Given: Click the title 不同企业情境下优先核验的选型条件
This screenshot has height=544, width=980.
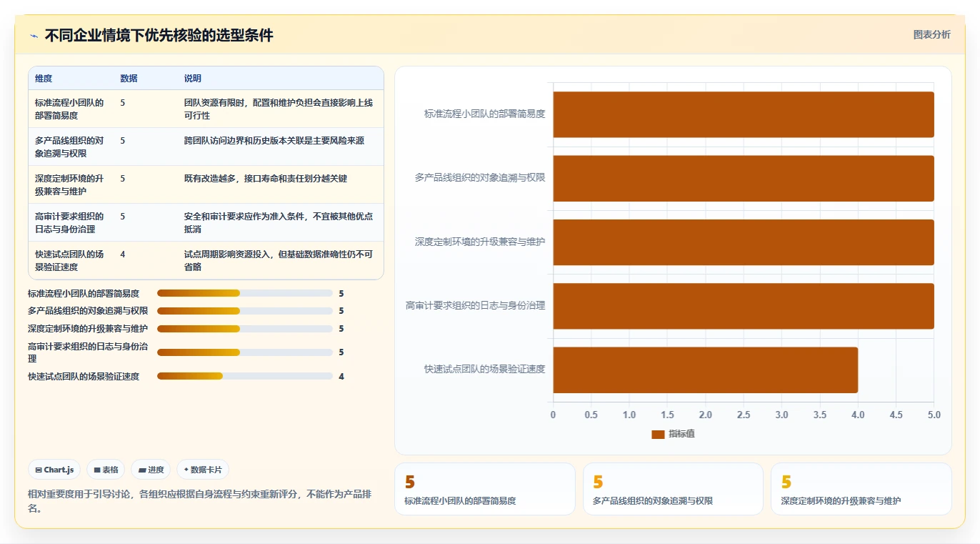Looking at the screenshot, I should coord(159,35).
